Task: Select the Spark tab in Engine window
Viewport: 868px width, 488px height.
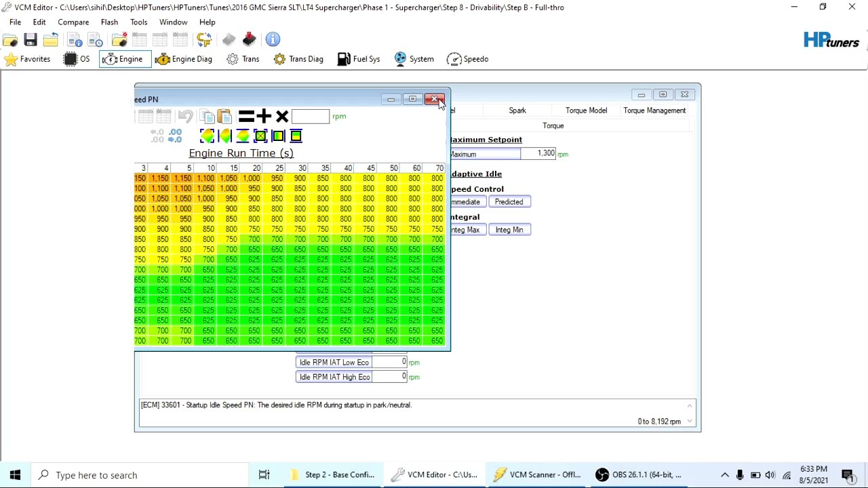Action: click(x=517, y=110)
